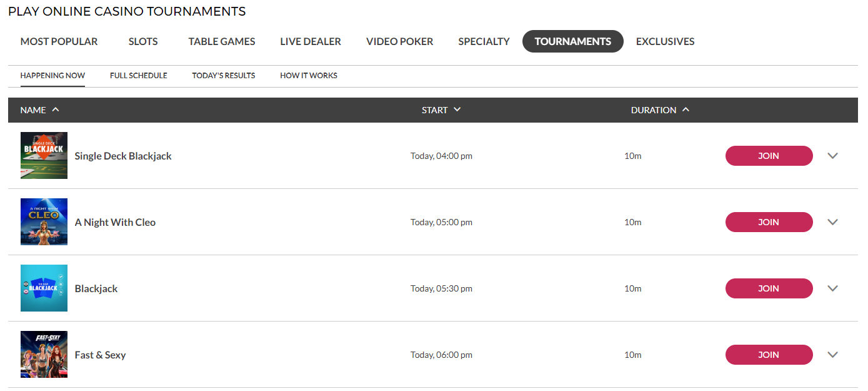Viewport: 868px width, 391px height.
Task: Click the How It Works link
Action: pos(309,76)
